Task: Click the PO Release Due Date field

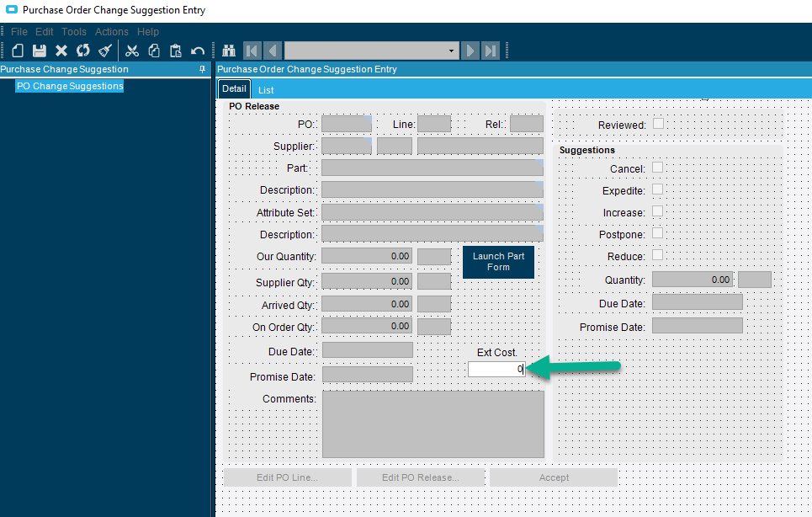Action: 368,350
